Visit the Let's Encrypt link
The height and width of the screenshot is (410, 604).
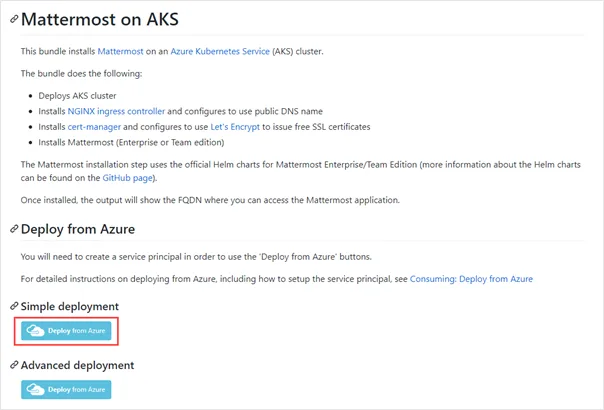coord(235,127)
